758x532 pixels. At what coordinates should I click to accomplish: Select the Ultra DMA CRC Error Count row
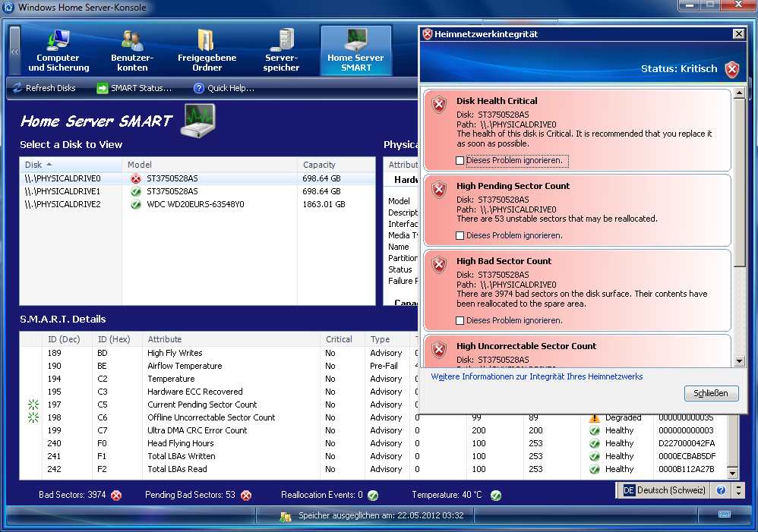(x=372, y=430)
